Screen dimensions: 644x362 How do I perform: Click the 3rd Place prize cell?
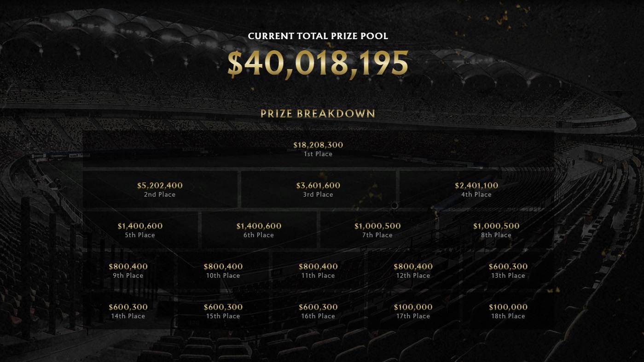[318, 189]
